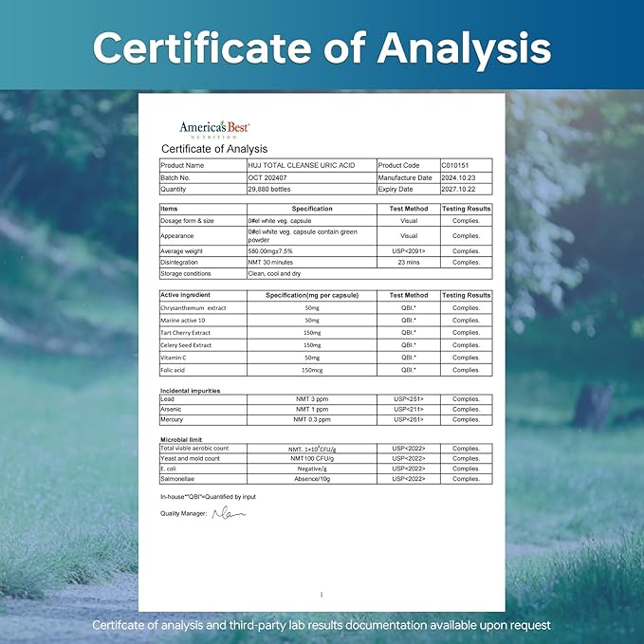Click '580.00mg±7.5%' average weight value
Screen dimensions: 644x644
coord(270,251)
